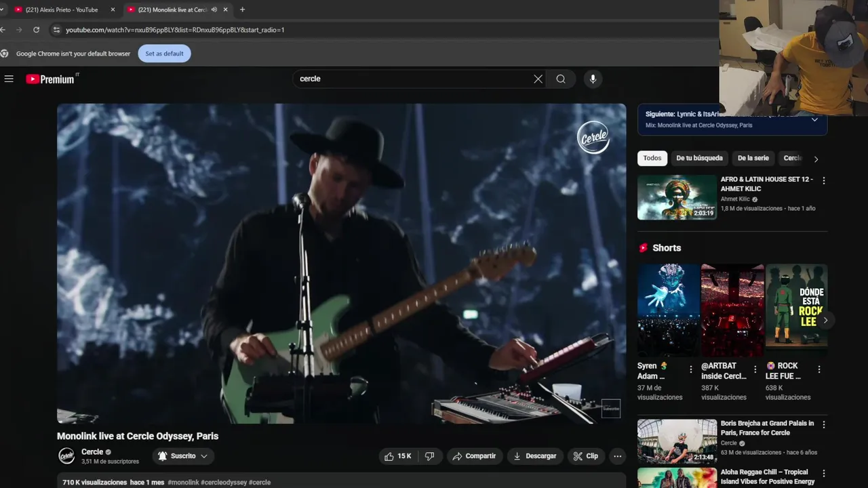Click the #monolink hashtag
Viewport: 868px width, 488px height.
183,483
